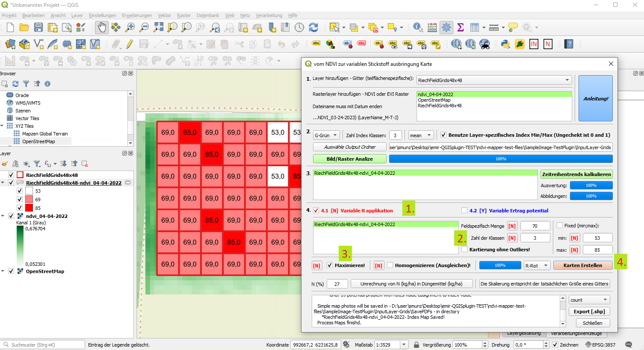Open the mean statistic dropdown

pyautogui.click(x=421, y=135)
